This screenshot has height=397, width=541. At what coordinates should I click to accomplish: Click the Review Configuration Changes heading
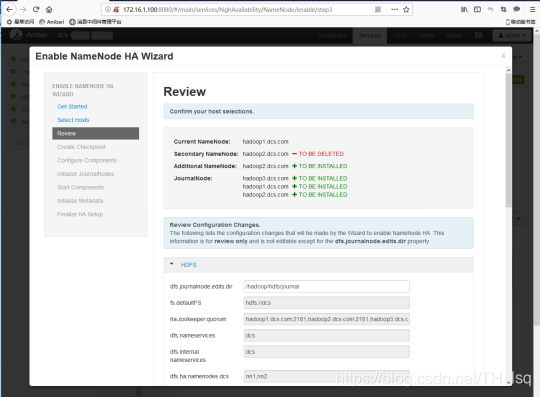pyautogui.click(x=215, y=225)
